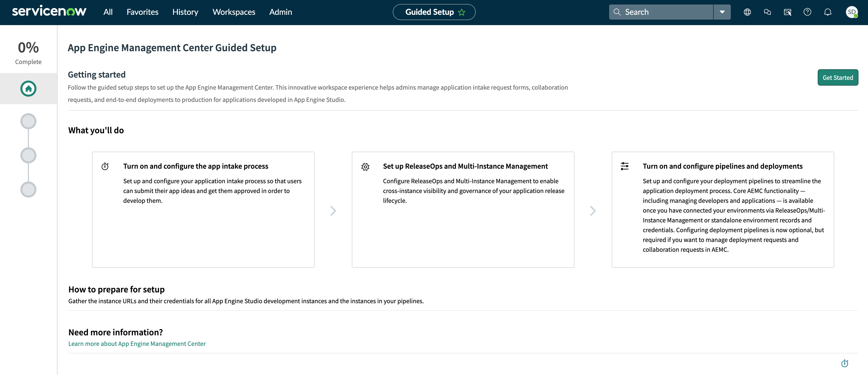Image resolution: width=868 pixels, height=375 pixels.
Task: Click the magnifier icon in Search
Action: (617, 12)
